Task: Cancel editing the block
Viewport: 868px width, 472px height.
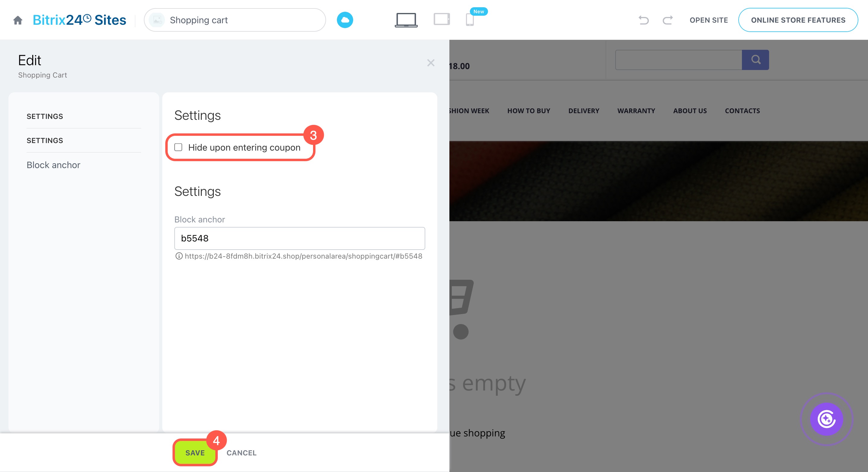Action: coord(241,453)
